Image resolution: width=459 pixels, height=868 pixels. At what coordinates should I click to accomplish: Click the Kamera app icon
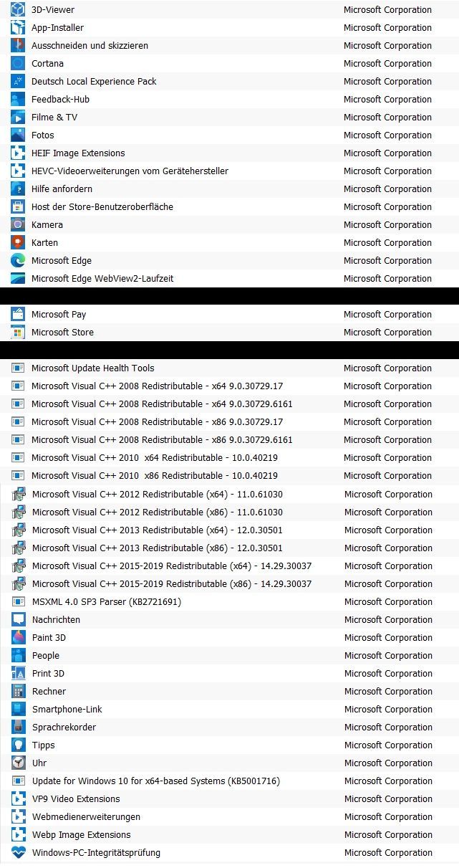18,224
